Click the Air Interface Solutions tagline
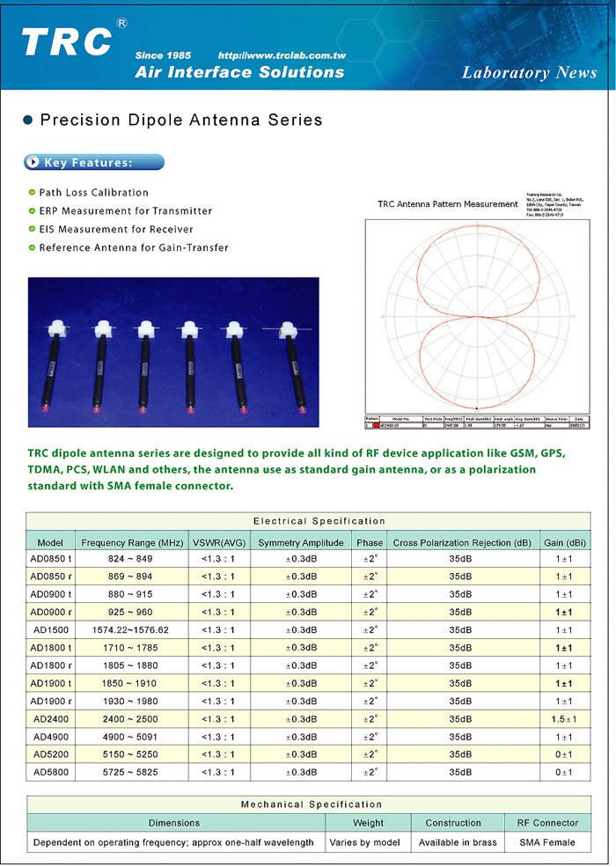 coord(239,72)
